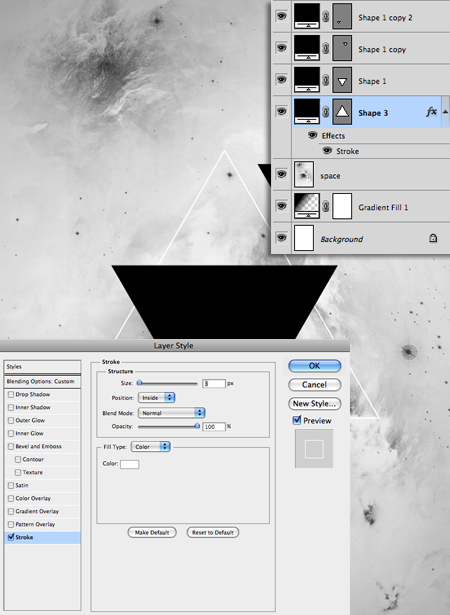Click the lock icon on Background layer

click(433, 238)
